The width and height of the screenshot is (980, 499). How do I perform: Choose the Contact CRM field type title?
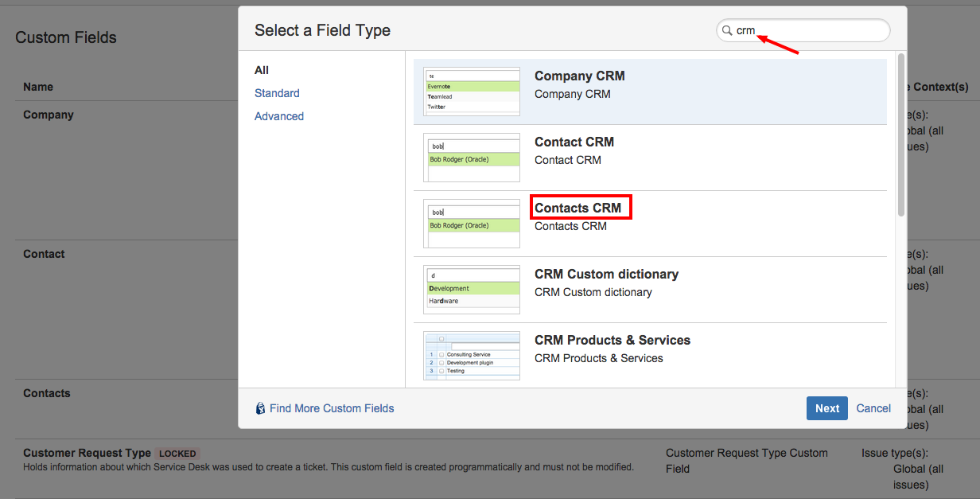click(x=574, y=142)
